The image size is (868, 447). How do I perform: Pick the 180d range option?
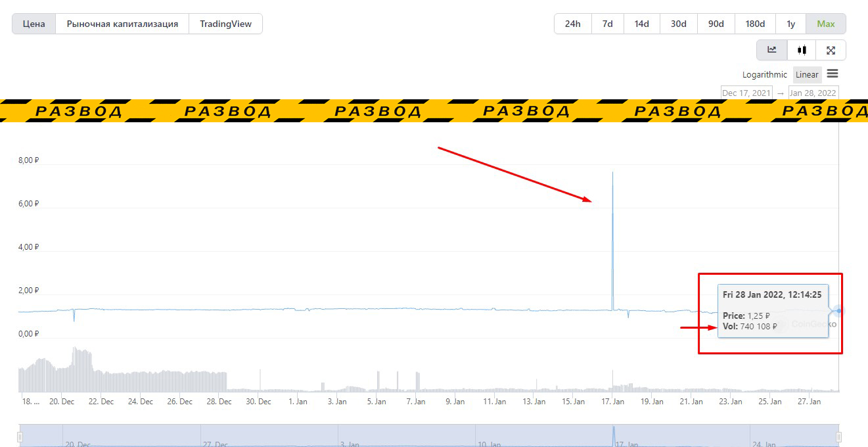pos(755,24)
